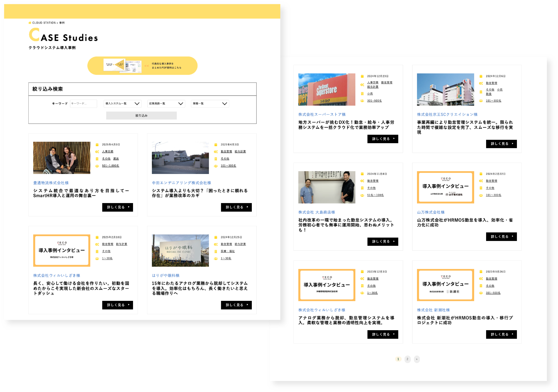Open 株式会社スーパーストア様 company link
Screen dimensions: 558x392
tap(322, 114)
